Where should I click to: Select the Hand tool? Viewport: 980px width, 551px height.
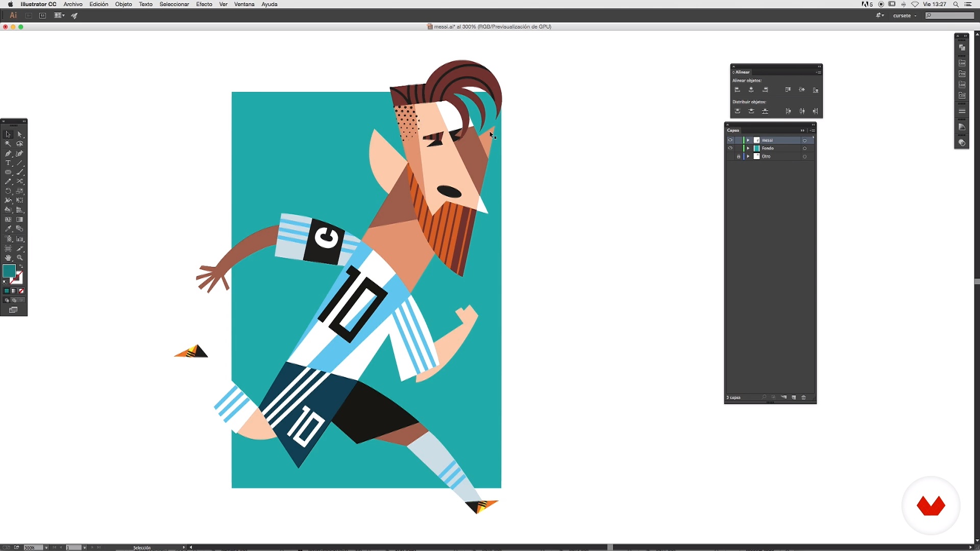(8, 258)
